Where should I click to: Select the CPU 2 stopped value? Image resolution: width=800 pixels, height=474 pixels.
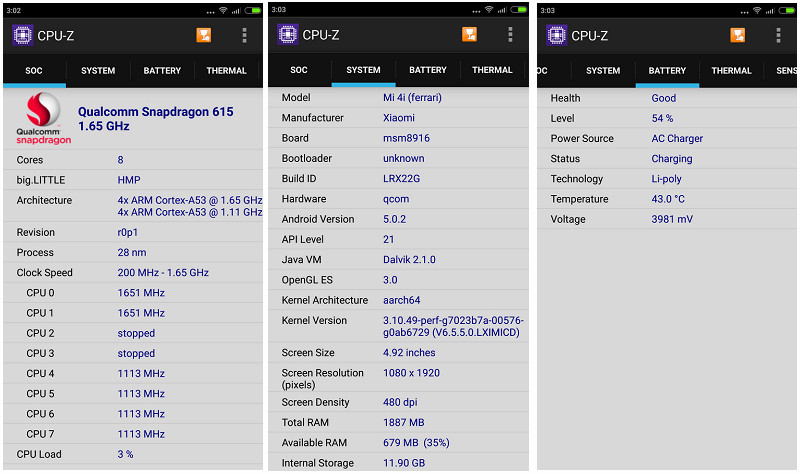(x=136, y=333)
